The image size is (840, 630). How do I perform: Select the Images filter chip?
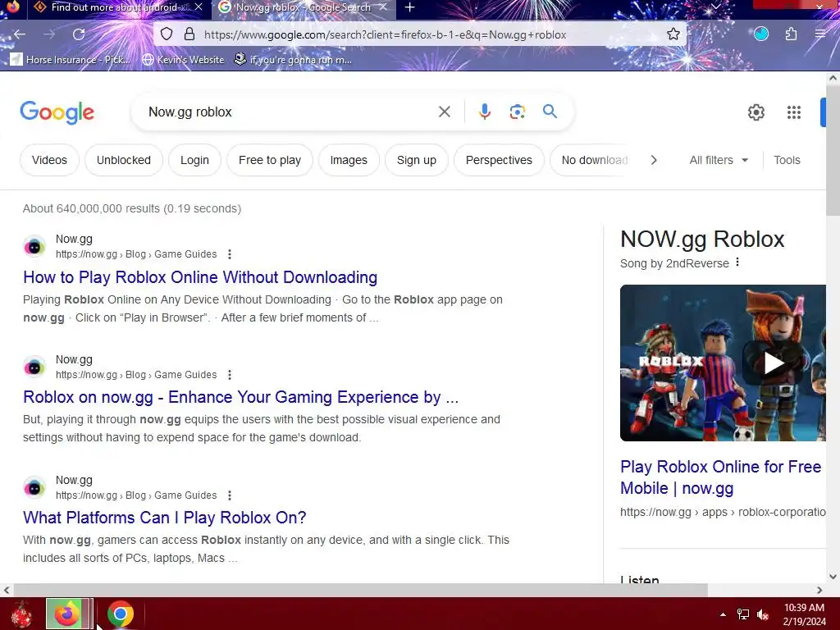pyautogui.click(x=349, y=160)
